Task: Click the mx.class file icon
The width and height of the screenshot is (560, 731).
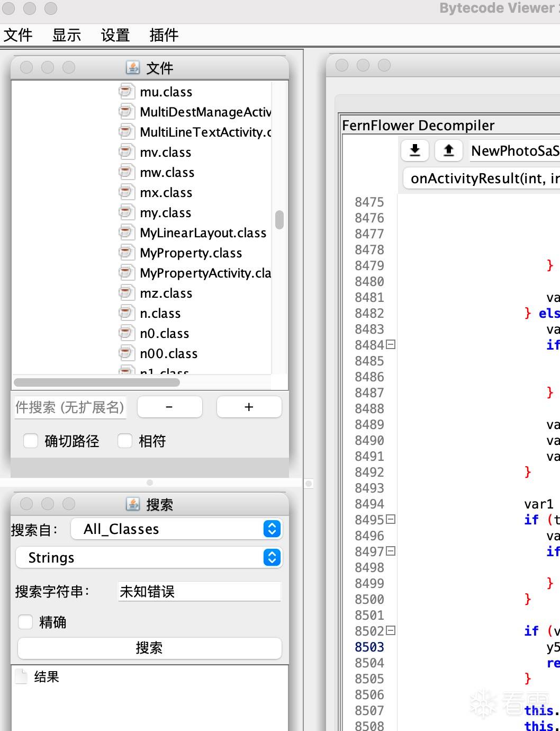Action: [x=126, y=192]
